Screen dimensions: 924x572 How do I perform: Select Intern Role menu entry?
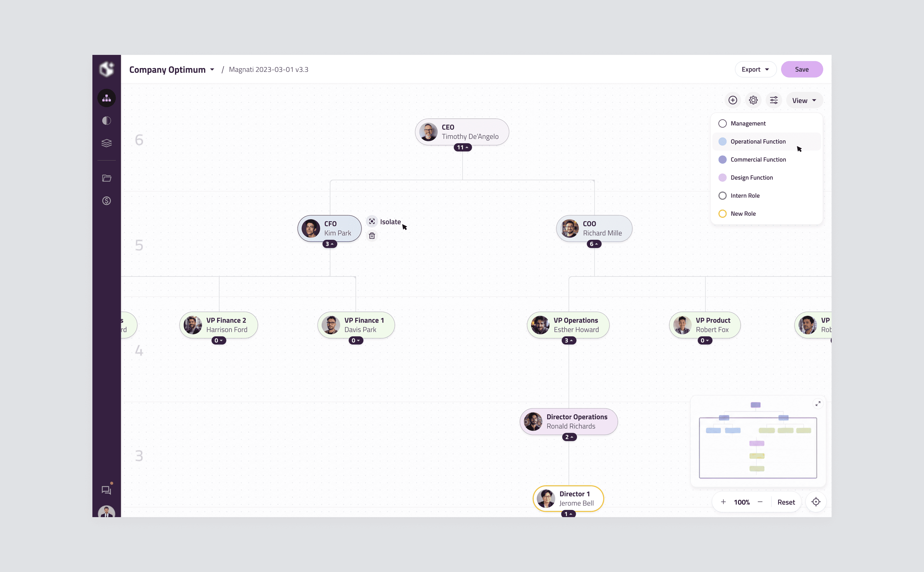pos(767,196)
